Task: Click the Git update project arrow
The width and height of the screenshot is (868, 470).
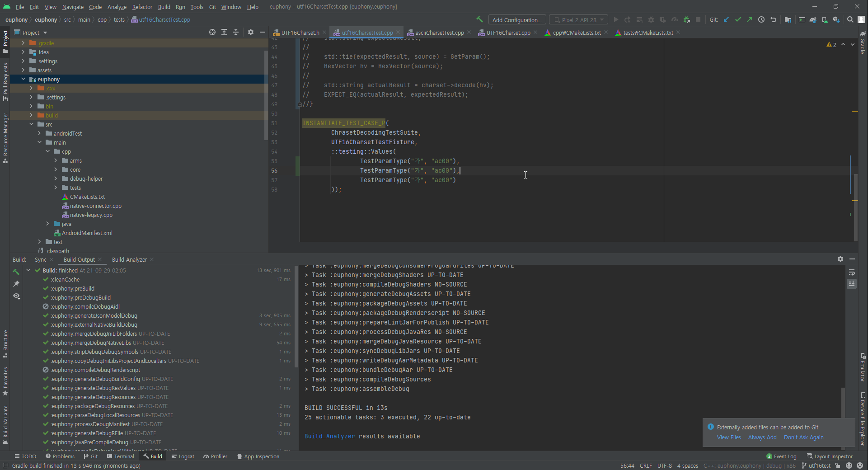Action: pos(726,19)
